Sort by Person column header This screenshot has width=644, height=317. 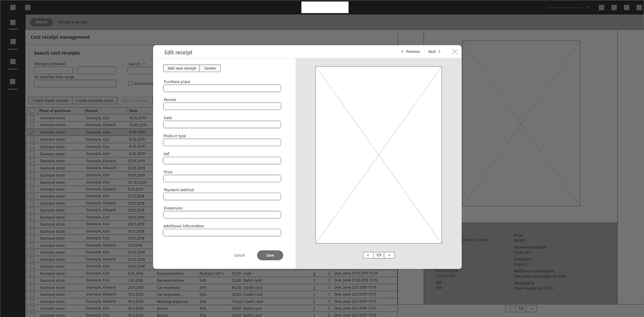coord(92,111)
